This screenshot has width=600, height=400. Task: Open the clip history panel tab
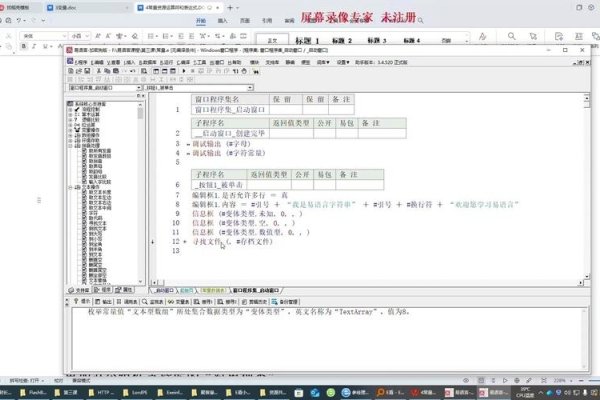point(253,302)
